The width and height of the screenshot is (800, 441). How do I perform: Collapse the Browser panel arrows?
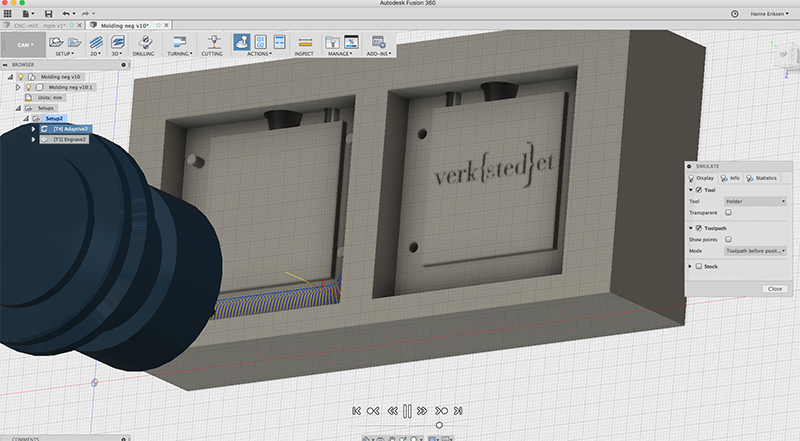point(5,65)
